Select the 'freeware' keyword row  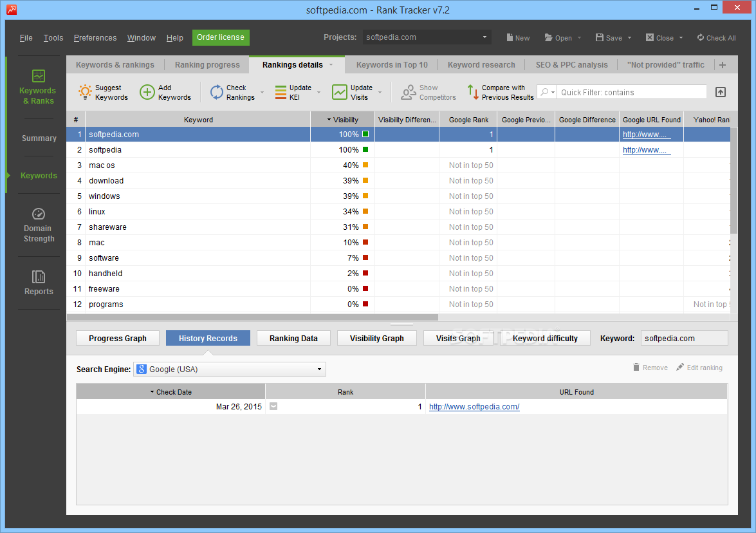coord(398,288)
